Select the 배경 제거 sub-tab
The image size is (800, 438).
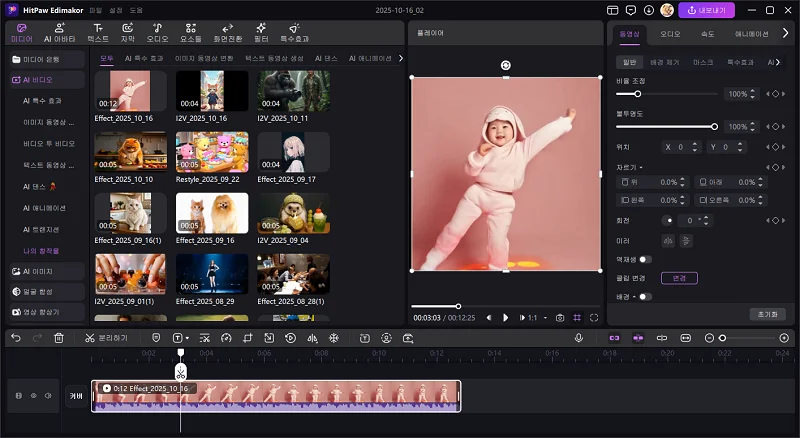[x=664, y=62]
